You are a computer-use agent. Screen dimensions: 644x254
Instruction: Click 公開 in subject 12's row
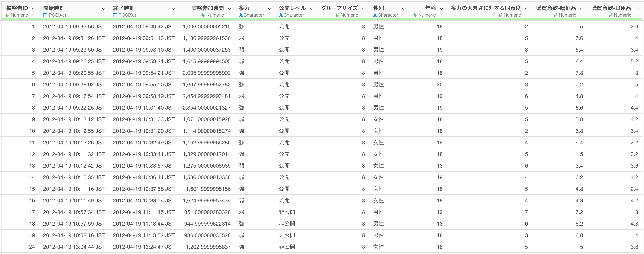coord(284,154)
